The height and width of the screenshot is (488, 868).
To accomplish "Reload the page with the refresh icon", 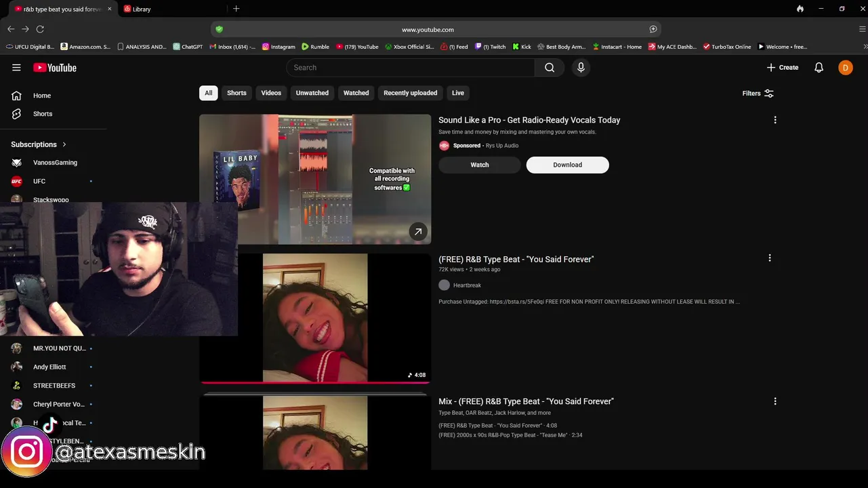I will [40, 29].
